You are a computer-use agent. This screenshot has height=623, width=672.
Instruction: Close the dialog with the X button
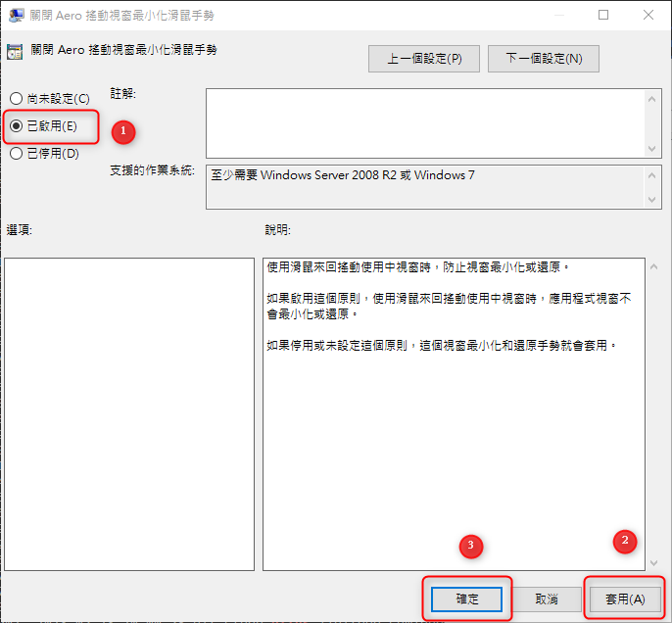[648, 15]
